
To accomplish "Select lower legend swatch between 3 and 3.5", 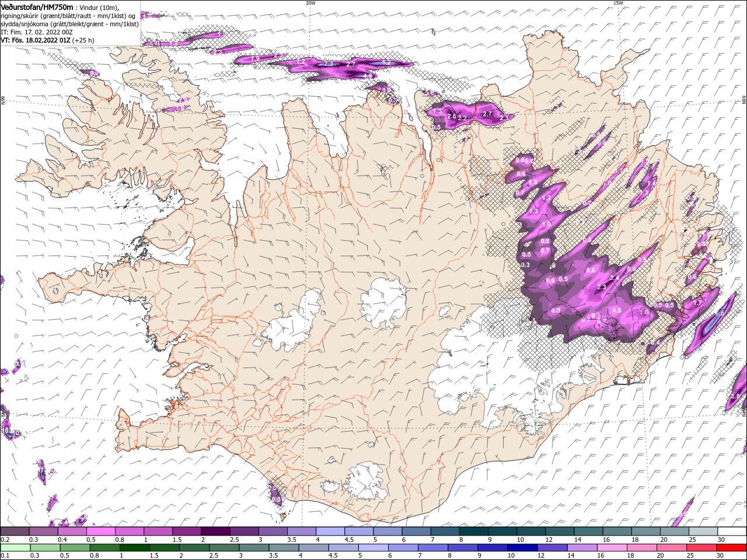I will tap(253, 547).
